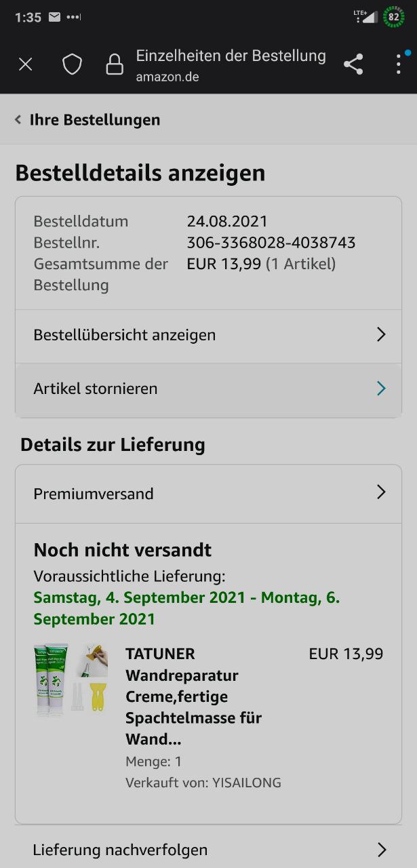Expand the Premiumversand row arrow
Viewport: 417px width, 868px height.
(x=381, y=492)
